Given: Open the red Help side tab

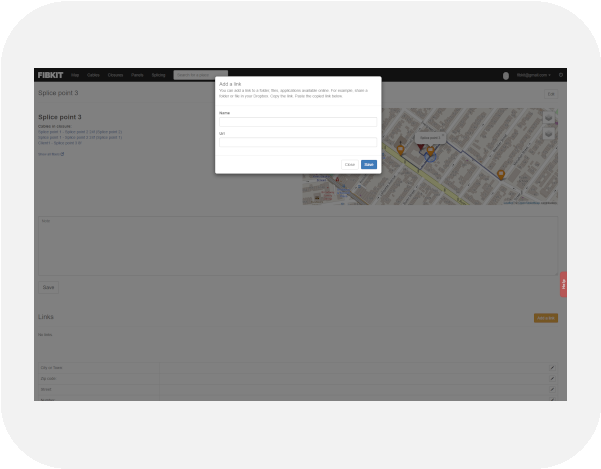Looking at the screenshot, I should point(563,284).
